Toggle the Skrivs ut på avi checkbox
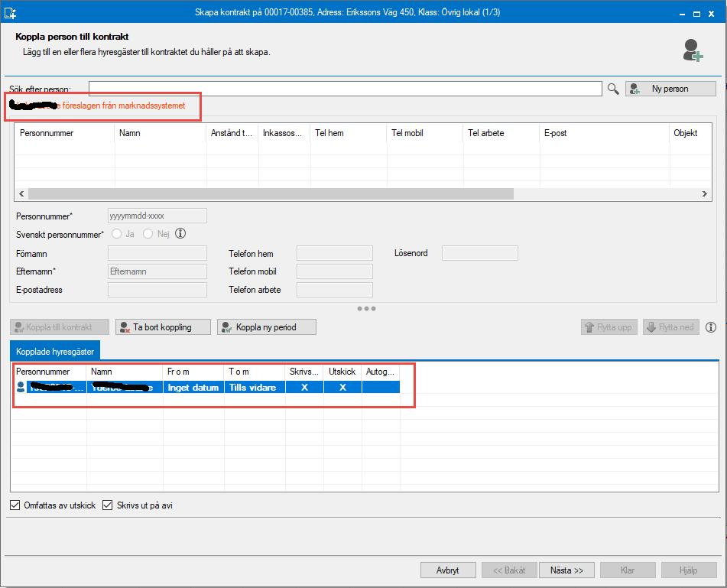727x588 pixels. (x=108, y=505)
